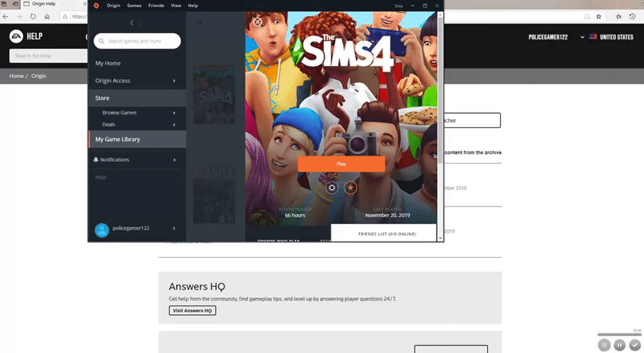Click the recorder stop button
This screenshot has width=644, height=353.
pyautogui.click(x=605, y=345)
